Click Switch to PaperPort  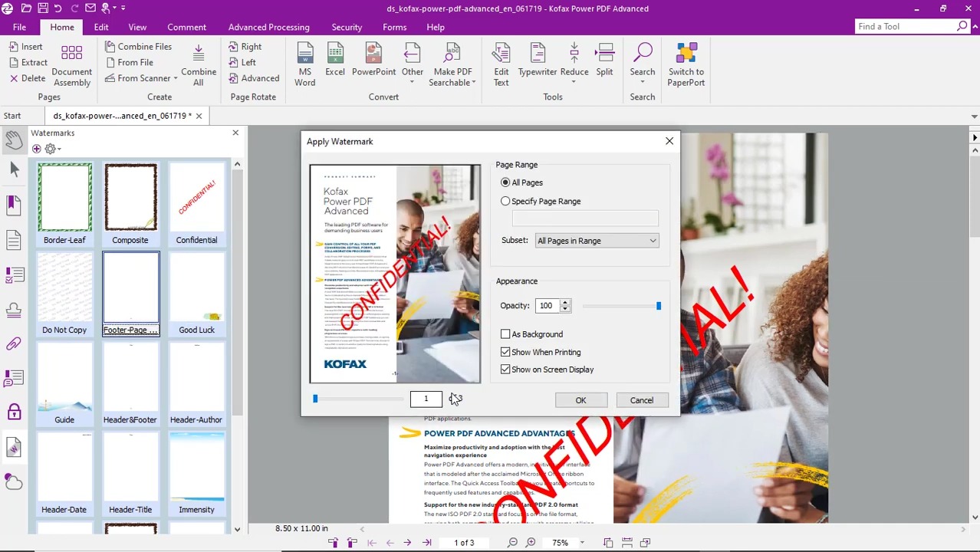click(x=686, y=64)
